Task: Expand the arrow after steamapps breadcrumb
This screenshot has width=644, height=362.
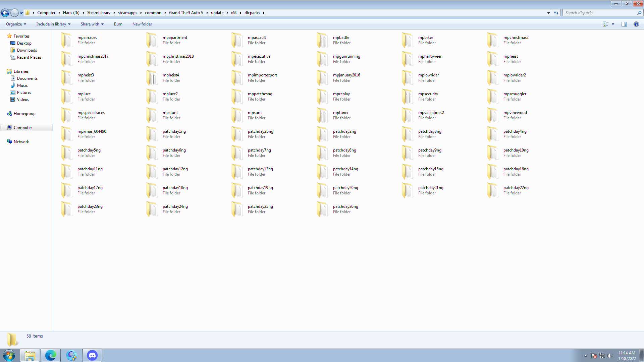Action: pos(141,13)
